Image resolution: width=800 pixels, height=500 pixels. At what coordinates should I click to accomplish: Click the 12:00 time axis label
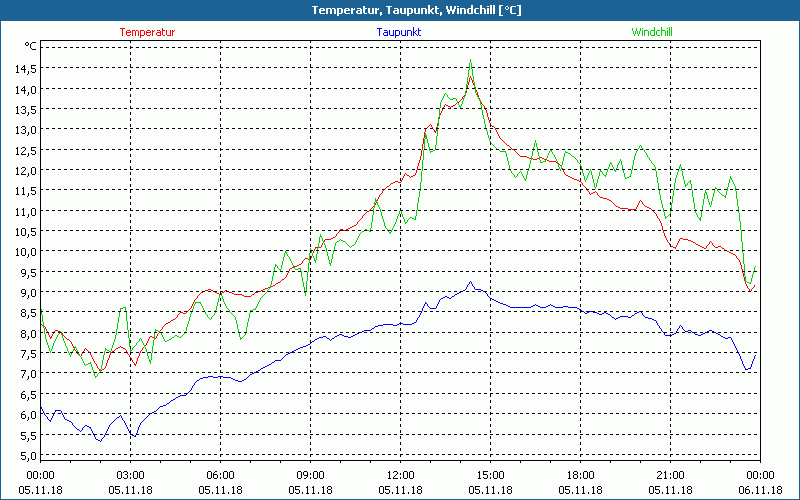coord(401,476)
